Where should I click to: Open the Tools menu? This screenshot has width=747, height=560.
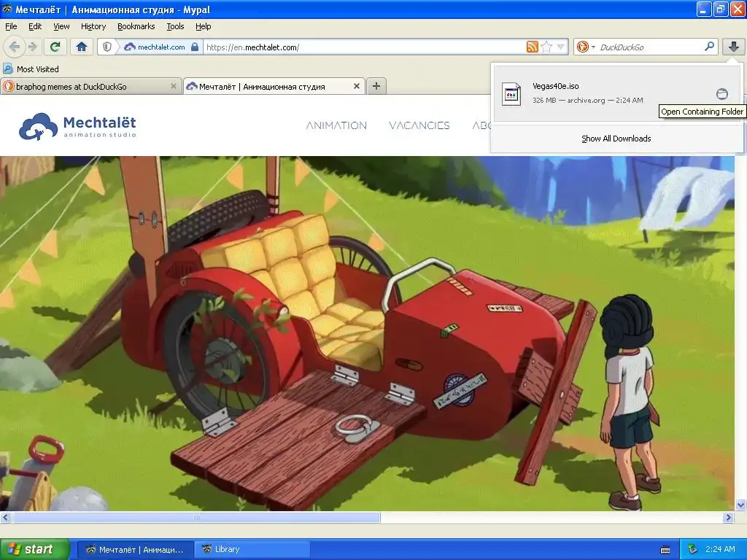pos(175,26)
